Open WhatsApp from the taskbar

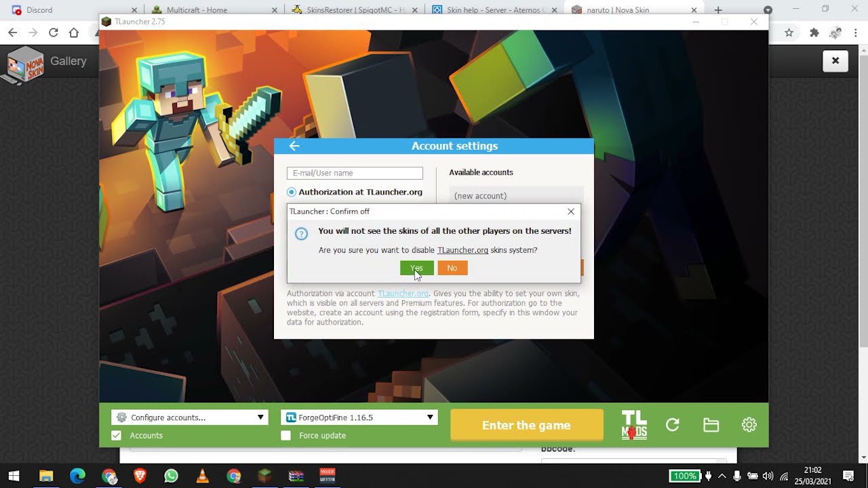pyautogui.click(x=170, y=476)
